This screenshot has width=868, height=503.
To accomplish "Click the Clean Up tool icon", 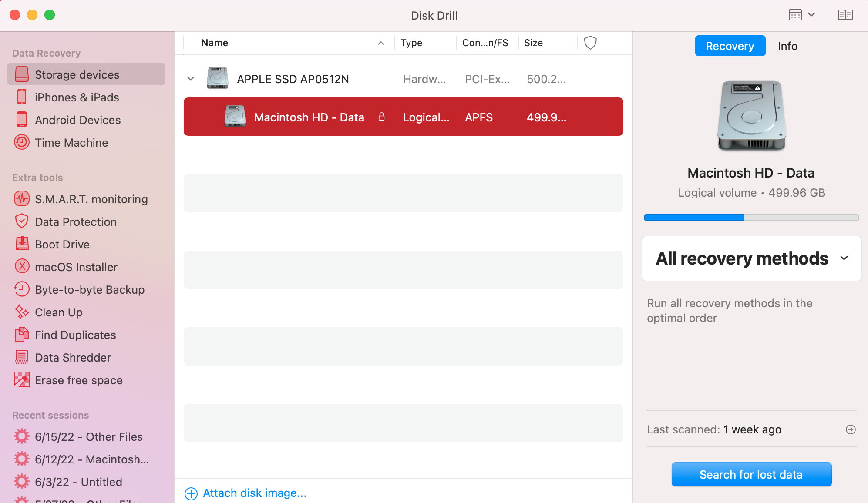I will (22, 312).
